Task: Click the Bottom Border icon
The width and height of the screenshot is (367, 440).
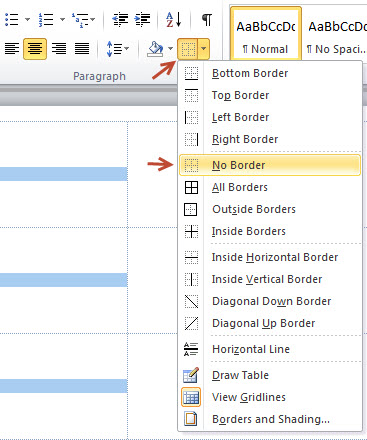Action: point(191,73)
